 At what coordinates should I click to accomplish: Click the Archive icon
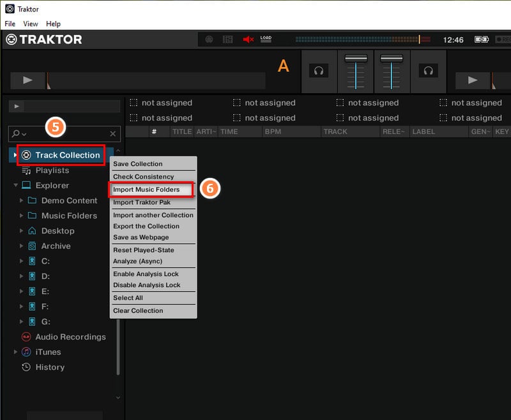click(x=33, y=246)
